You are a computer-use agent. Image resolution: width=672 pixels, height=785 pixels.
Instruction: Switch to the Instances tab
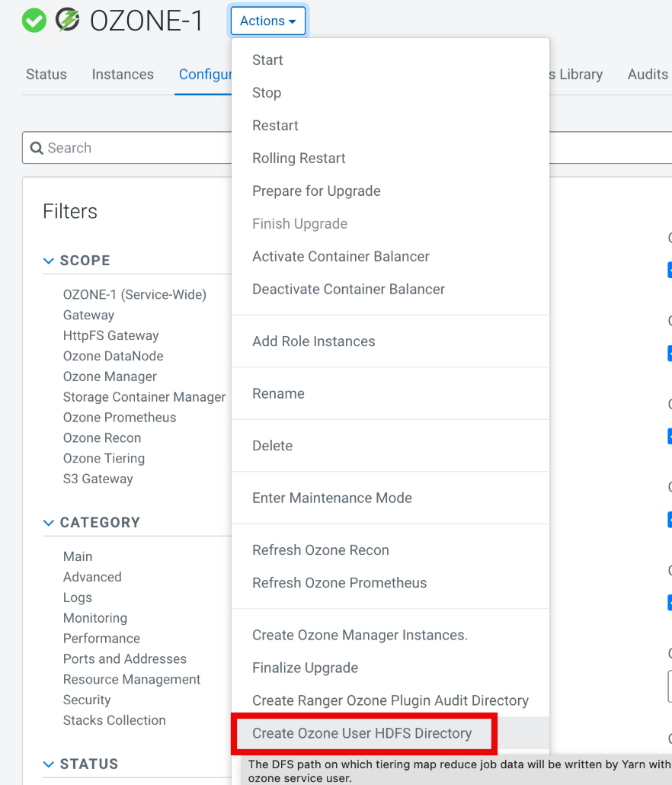pos(123,74)
